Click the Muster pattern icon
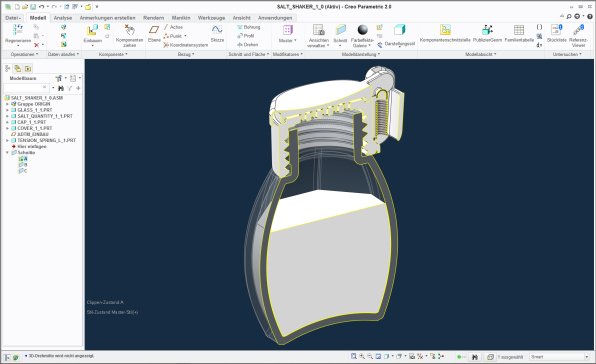The height and width of the screenshot is (364, 596). 288,30
